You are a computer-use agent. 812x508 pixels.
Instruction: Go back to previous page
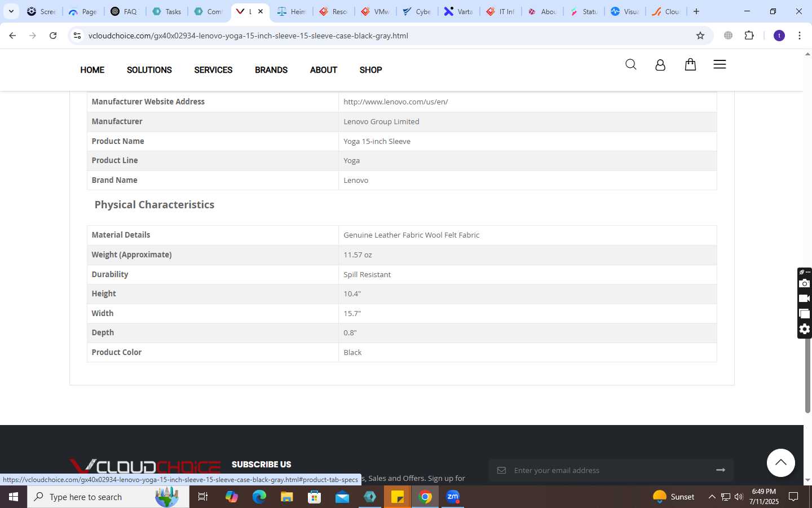pyautogui.click(x=12, y=36)
